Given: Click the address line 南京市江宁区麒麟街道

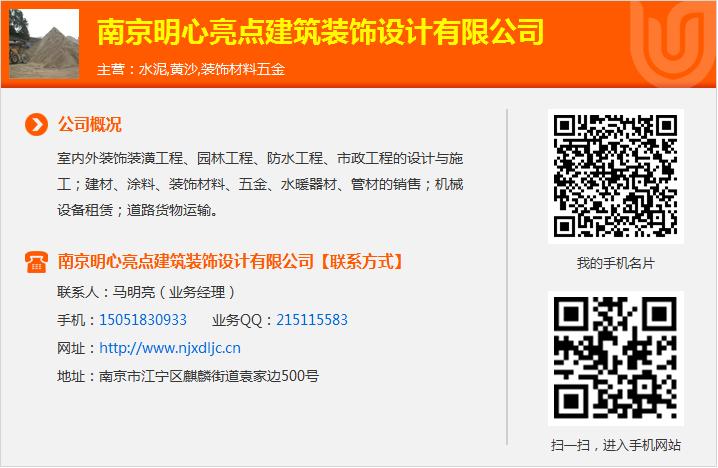Looking at the screenshot, I should (188, 376).
